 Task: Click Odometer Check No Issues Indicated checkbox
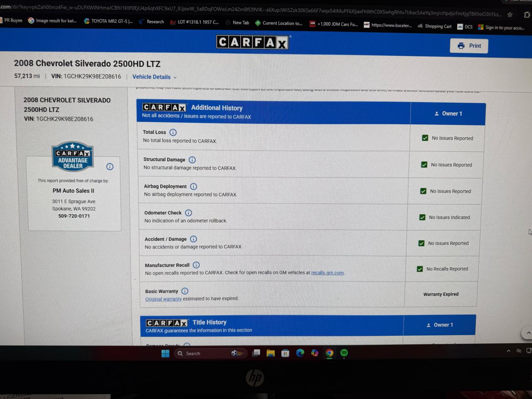[x=422, y=217]
